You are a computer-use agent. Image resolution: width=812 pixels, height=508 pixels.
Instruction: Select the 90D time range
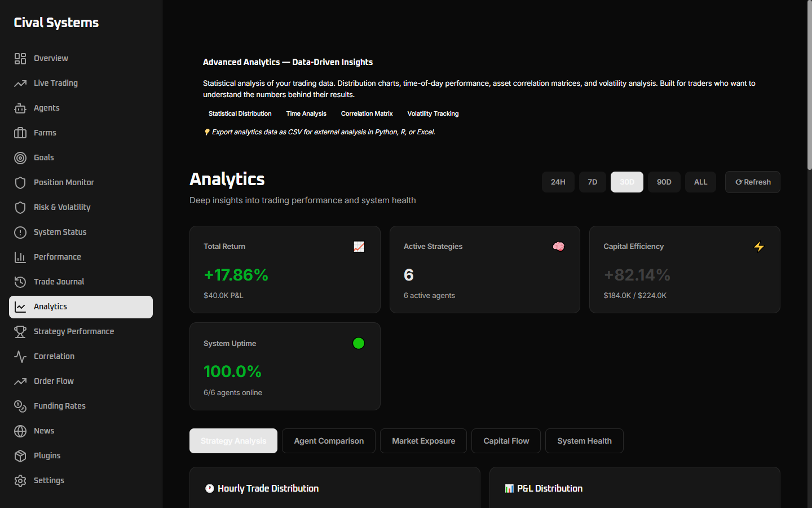click(664, 182)
